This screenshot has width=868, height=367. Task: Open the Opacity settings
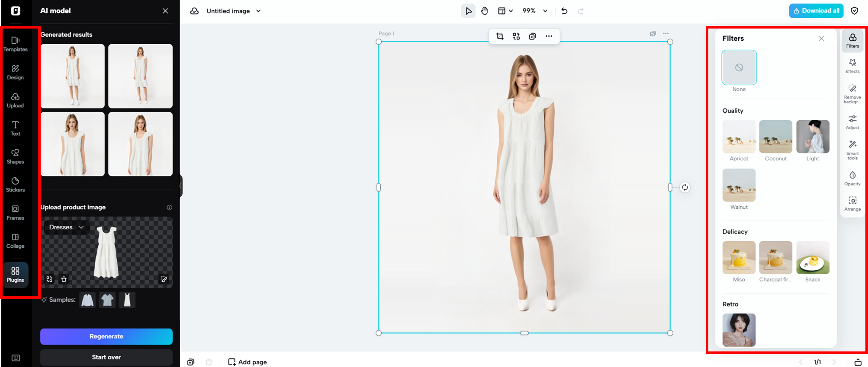[852, 178]
